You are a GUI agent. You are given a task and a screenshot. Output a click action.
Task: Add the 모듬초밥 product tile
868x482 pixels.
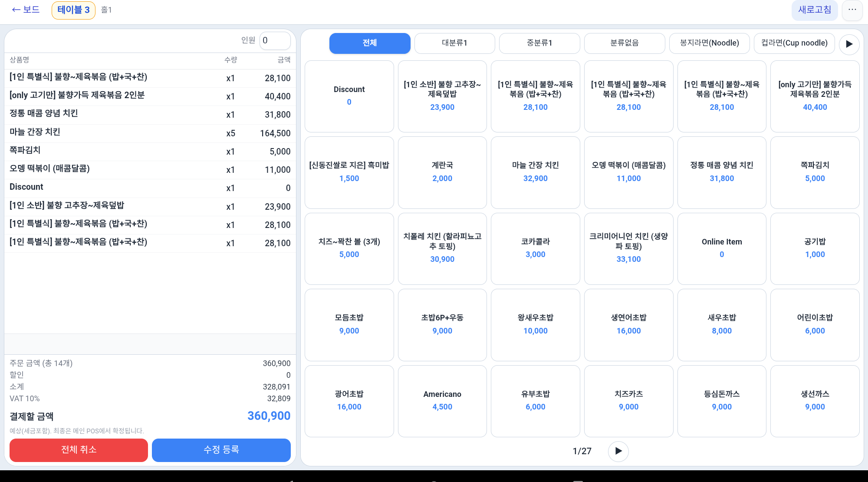(349, 325)
